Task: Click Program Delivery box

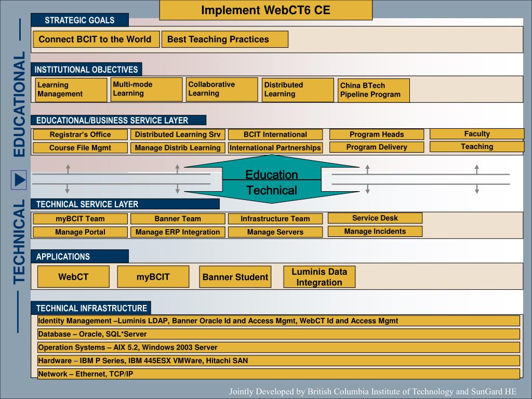Action: point(377,147)
